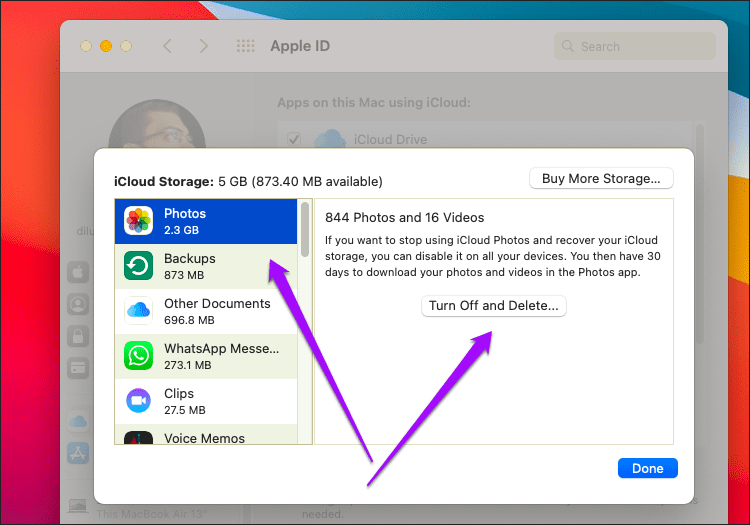Select the Other Documents cloud icon
The width and height of the screenshot is (750, 525).
138,311
